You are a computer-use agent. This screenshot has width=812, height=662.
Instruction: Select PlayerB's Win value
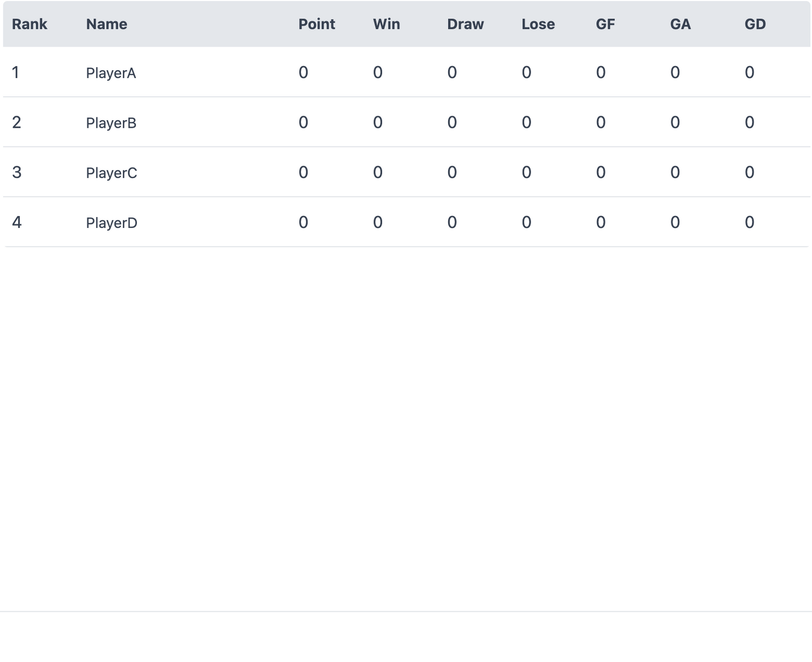click(x=378, y=122)
